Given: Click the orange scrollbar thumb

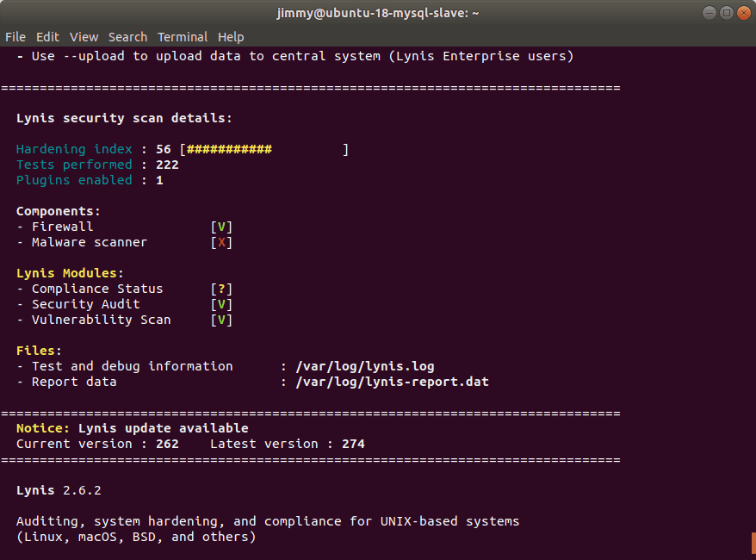Looking at the screenshot, I should pos(753,543).
